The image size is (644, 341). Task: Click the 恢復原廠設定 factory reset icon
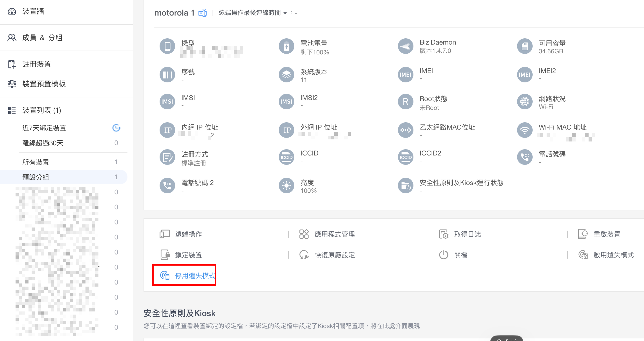coord(304,255)
